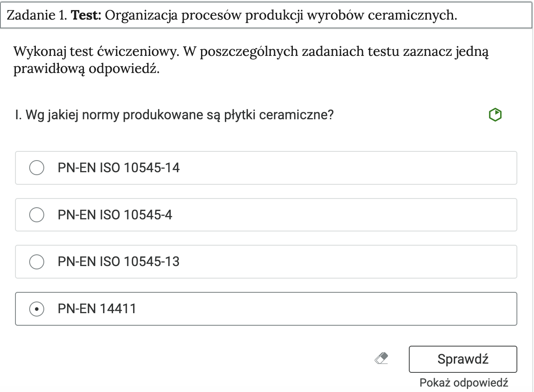Choose the PN-EN 14411 answer option
This screenshot has width=534, height=392.
[167, 309]
